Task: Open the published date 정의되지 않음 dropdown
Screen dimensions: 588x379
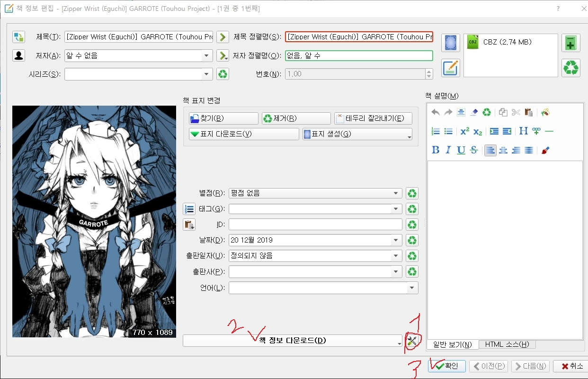Action: [x=396, y=256]
